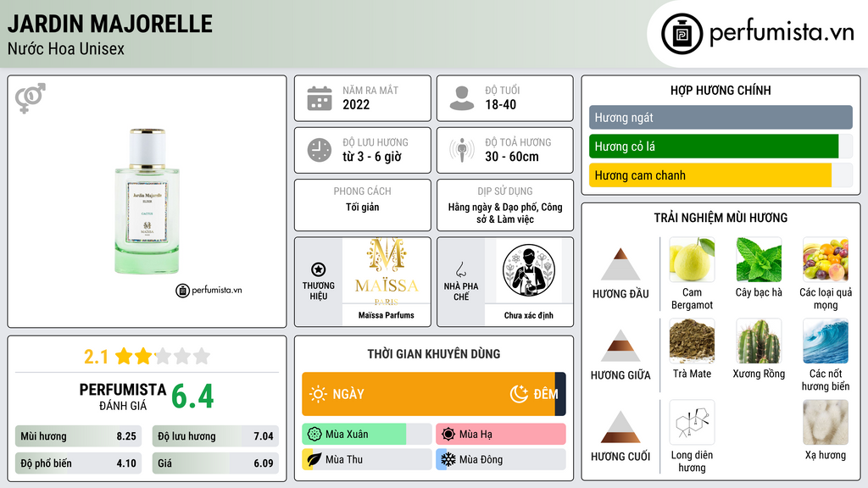Viewport: 868px width, 488px height.
Task: Click the leaf icon for Mùa Thu
Action: click(x=314, y=459)
